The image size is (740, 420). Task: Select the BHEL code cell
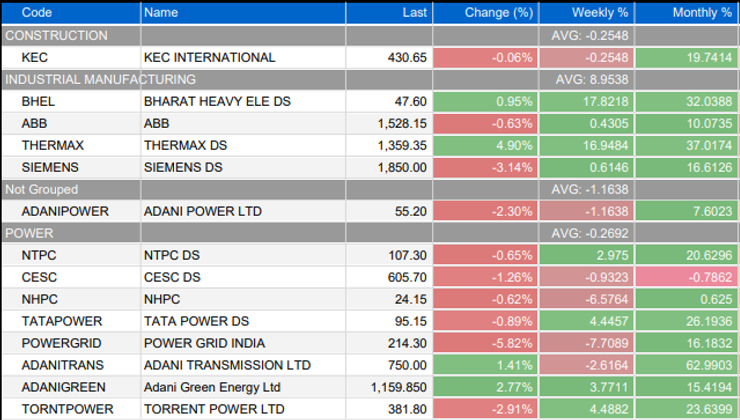coord(71,101)
